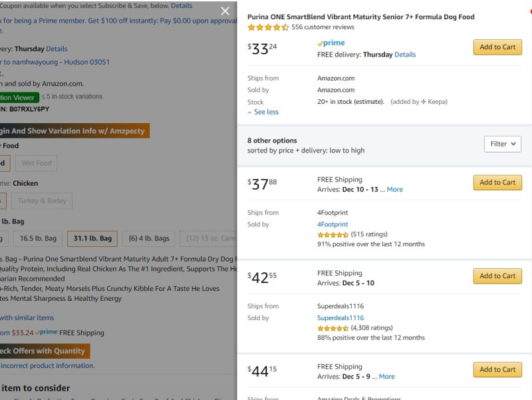Click the Prime logo in first offer
532x400 pixels.
coord(331,43)
